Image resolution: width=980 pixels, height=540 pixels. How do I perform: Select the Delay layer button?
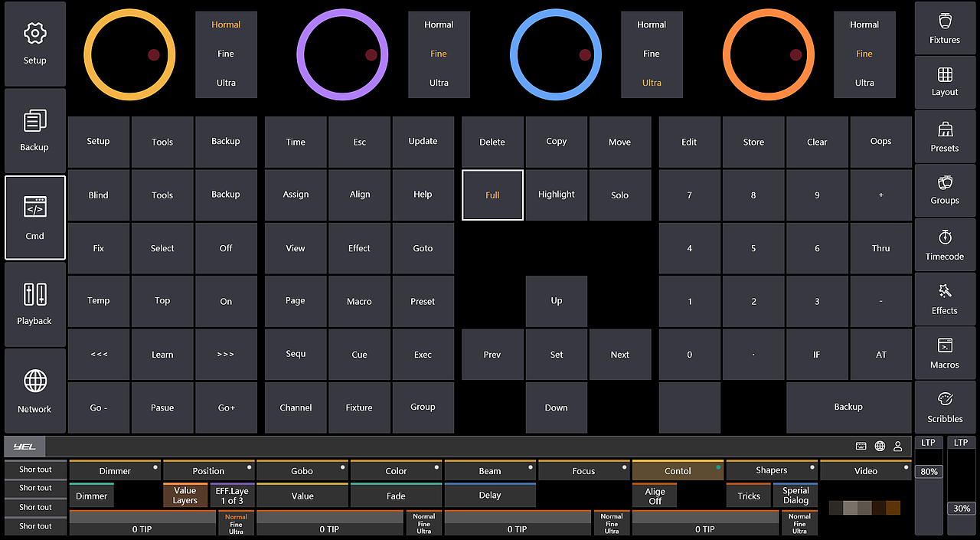click(x=490, y=496)
